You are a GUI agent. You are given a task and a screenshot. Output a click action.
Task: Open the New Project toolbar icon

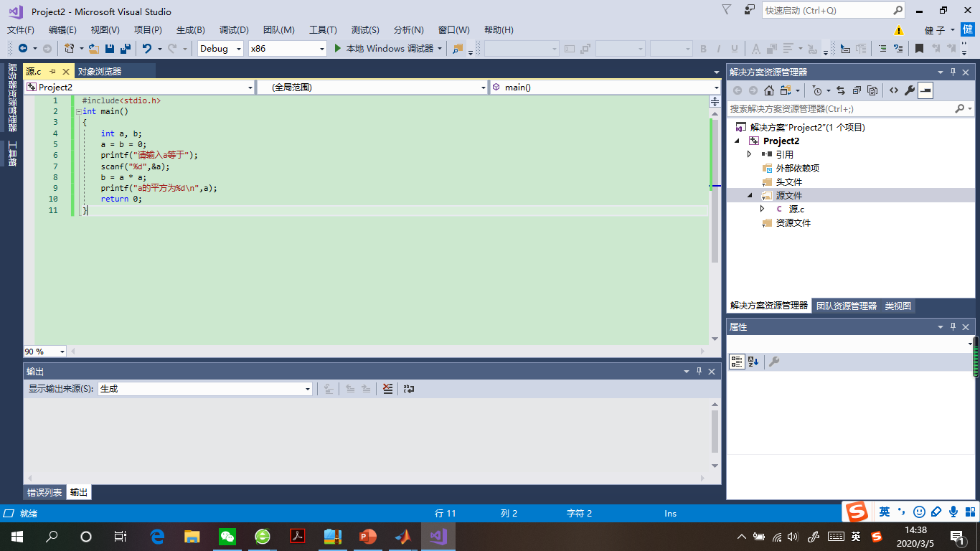coord(70,48)
